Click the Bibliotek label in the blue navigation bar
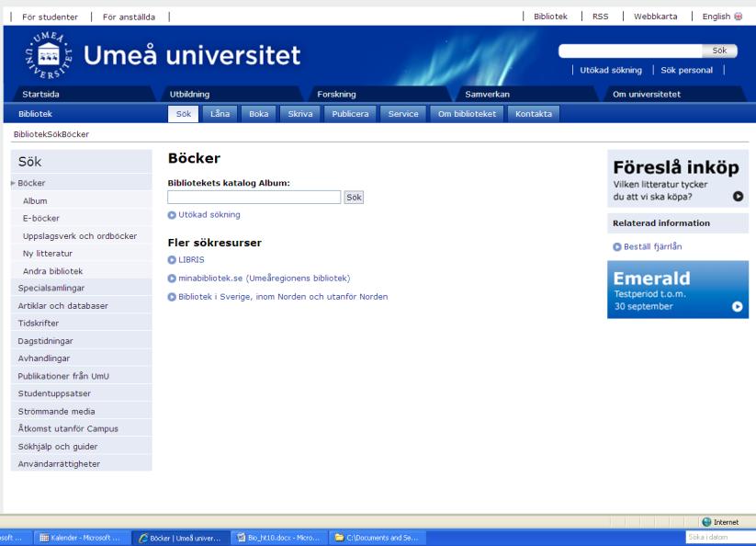Screen dimensions: 756x546 tap(35, 114)
